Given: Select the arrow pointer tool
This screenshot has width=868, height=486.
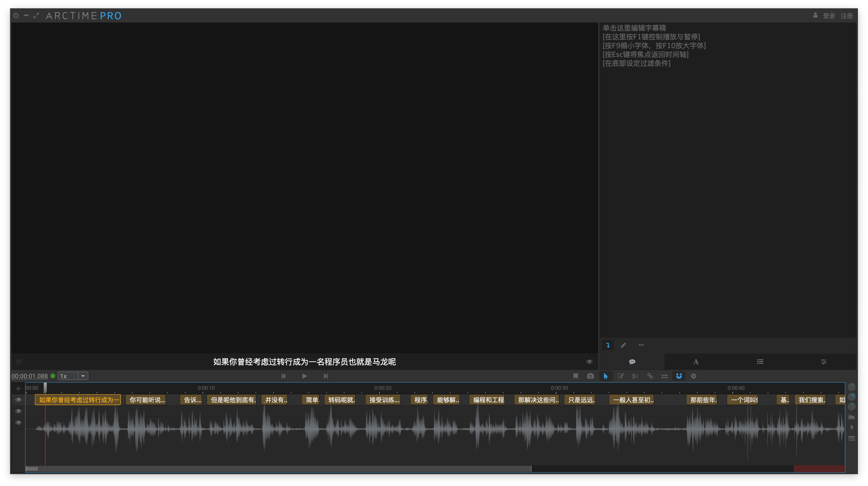Looking at the screenshot, I should coord(606,376).
